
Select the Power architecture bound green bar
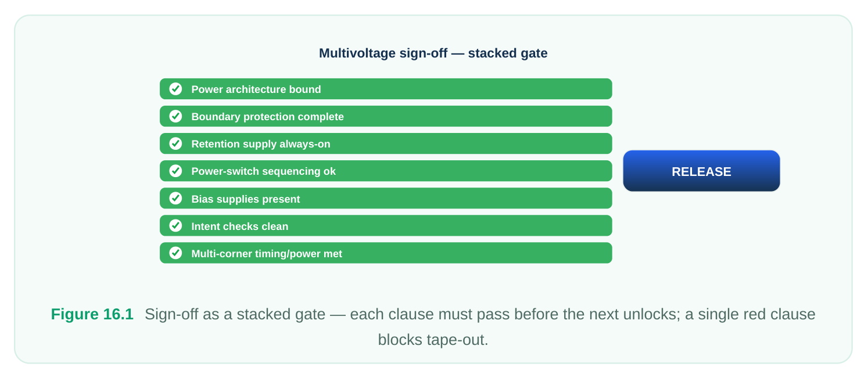[x=386, y=89]
